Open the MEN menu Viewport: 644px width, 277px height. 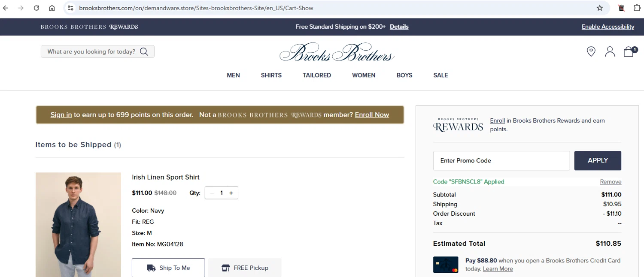point(233,75)
